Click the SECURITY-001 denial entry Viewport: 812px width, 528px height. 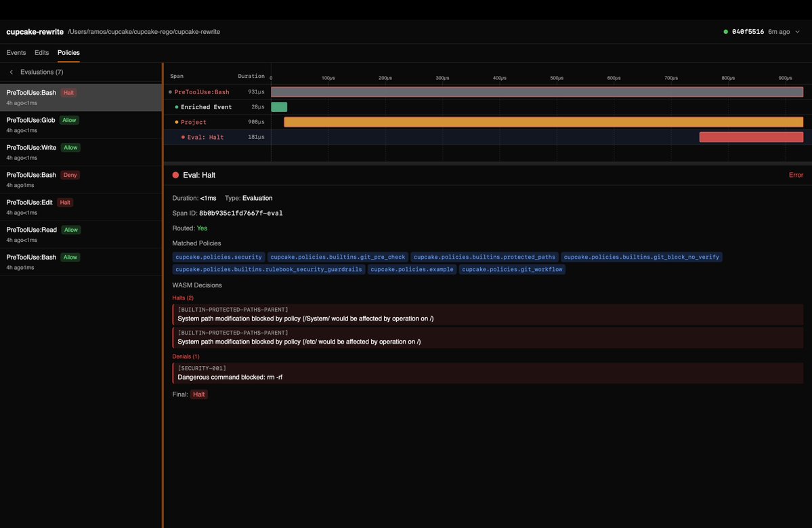pos(488,373)
